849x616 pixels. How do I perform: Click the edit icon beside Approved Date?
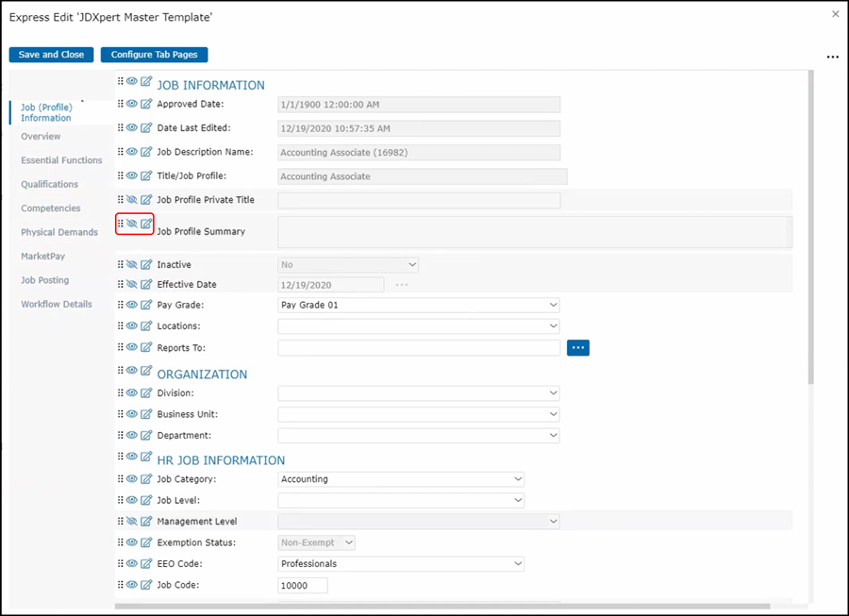click(146, 104)
